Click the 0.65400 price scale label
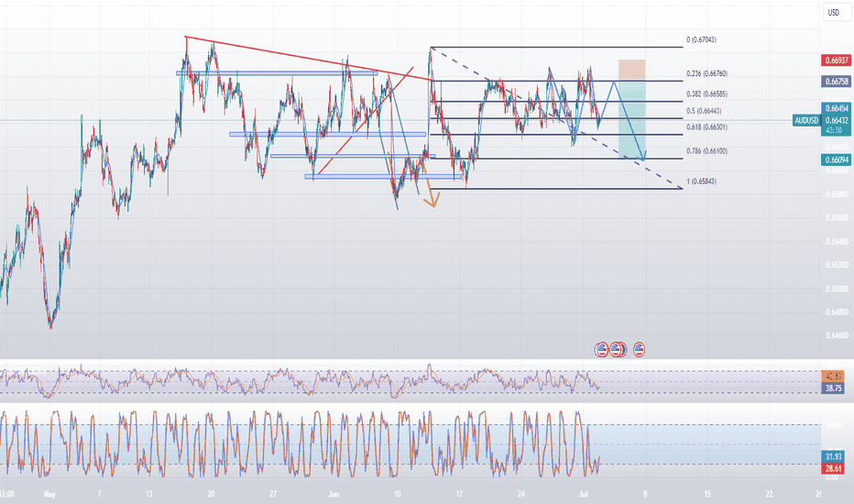Image resolution: width=854 pixels, height=504 pixels. [837, 241]
